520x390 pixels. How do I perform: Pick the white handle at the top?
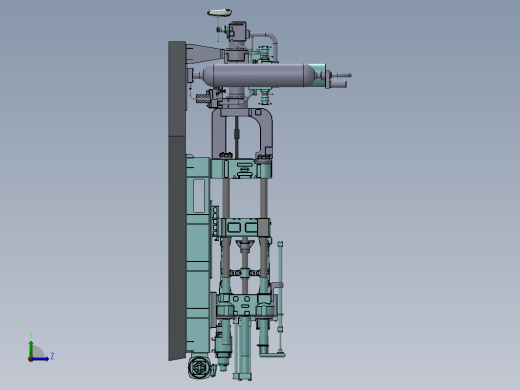click(x=220, y=13)
